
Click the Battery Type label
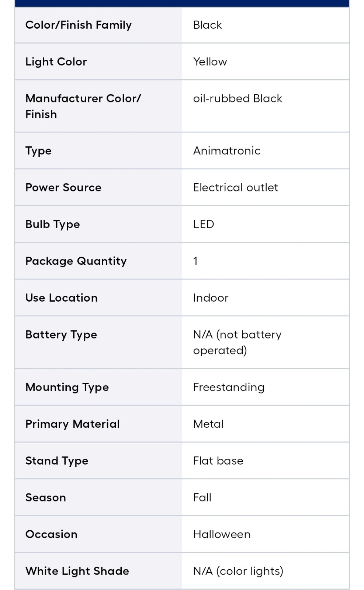pyautogui.click(x=61, y=335)
